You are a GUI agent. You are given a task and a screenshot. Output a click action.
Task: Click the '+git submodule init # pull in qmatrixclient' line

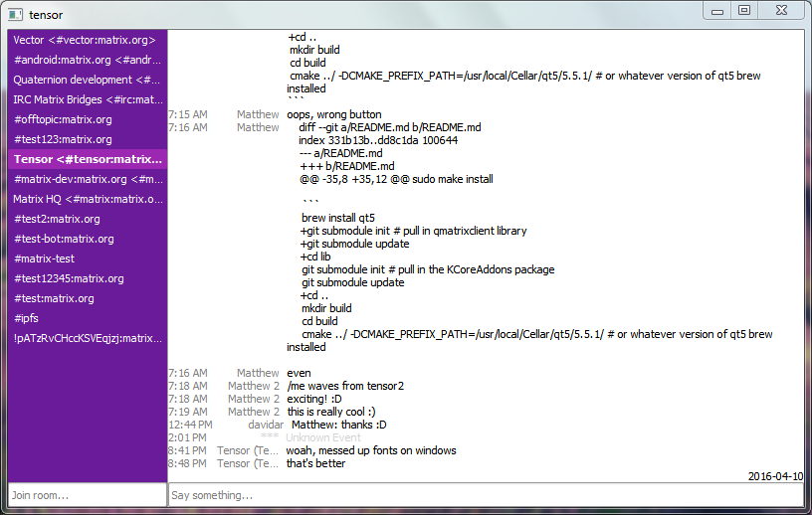tap(413, 231)
